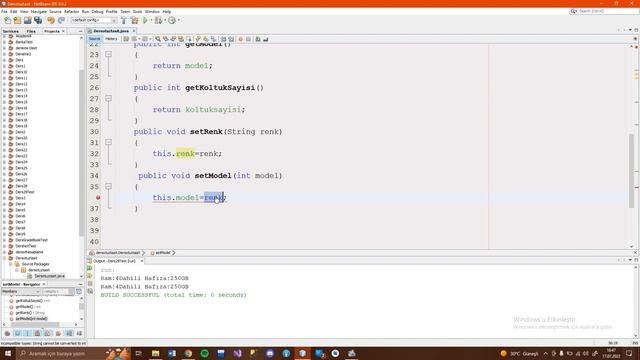Click the Stop Macro Recording icon

(x=248, y=39)
